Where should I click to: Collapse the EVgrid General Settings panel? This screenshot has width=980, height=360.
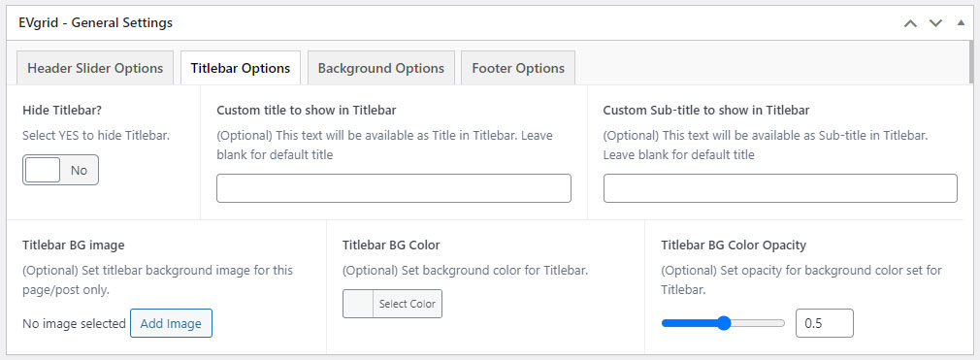961,23
